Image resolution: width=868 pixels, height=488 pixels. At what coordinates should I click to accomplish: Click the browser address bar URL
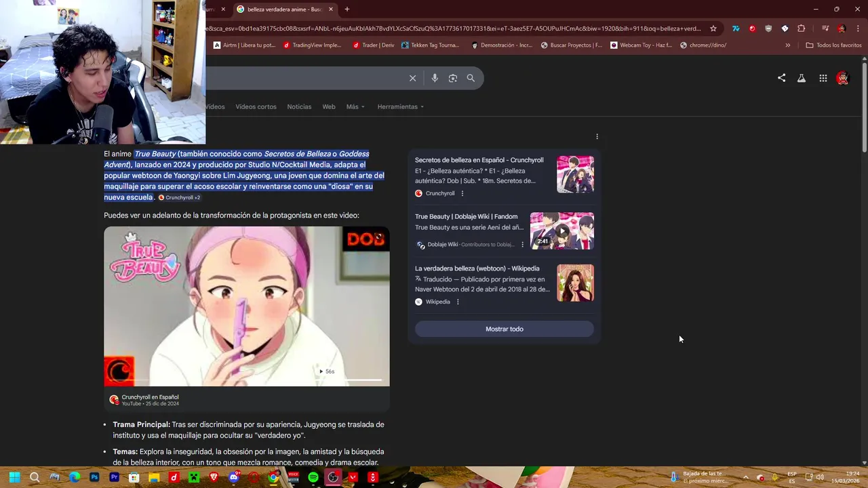pos(454,28)
